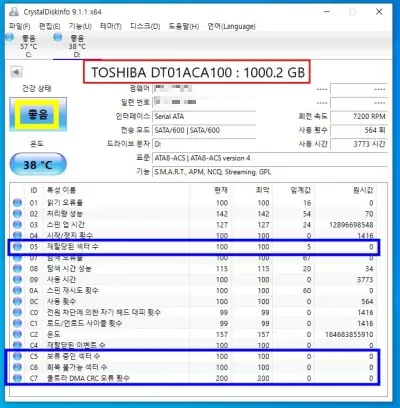The width and height of the screenshot is (400, 408).
Task: Select the 스핀 업 시간 attribute name
Action: click(66, 225)
